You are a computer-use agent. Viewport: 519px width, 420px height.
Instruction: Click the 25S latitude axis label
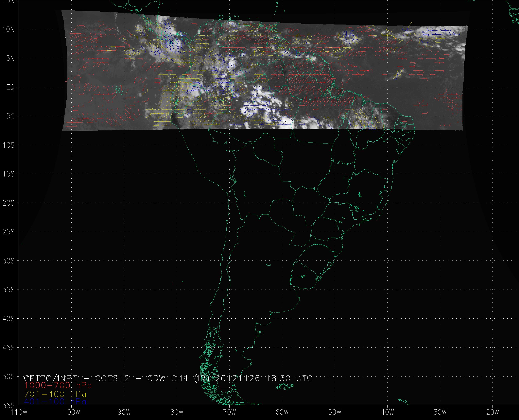[9, 232]
